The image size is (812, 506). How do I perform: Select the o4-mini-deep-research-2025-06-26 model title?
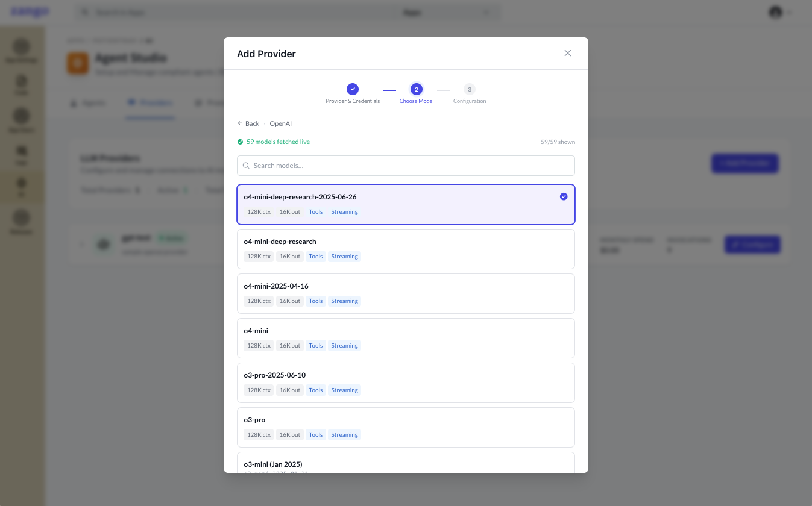(x=300, y=197)
